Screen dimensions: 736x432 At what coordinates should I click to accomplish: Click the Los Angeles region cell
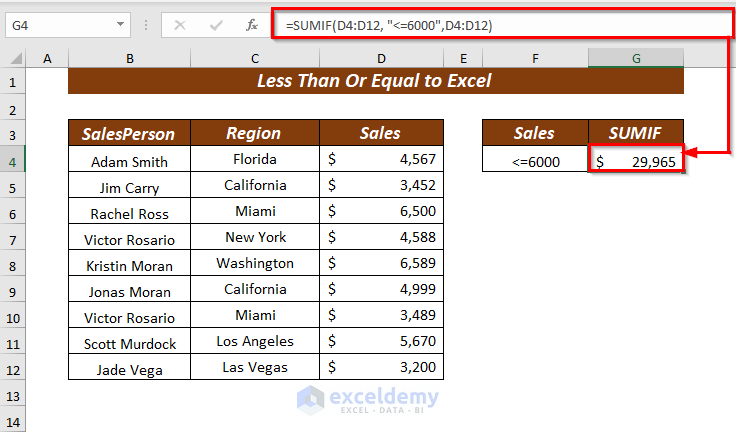[255, 342]
